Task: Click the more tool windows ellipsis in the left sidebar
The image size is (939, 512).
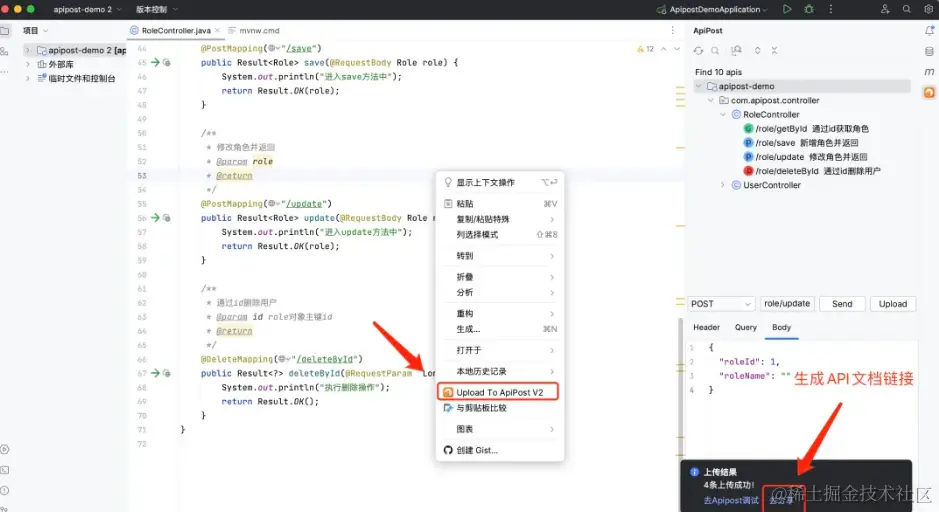Action: (5, 72)
